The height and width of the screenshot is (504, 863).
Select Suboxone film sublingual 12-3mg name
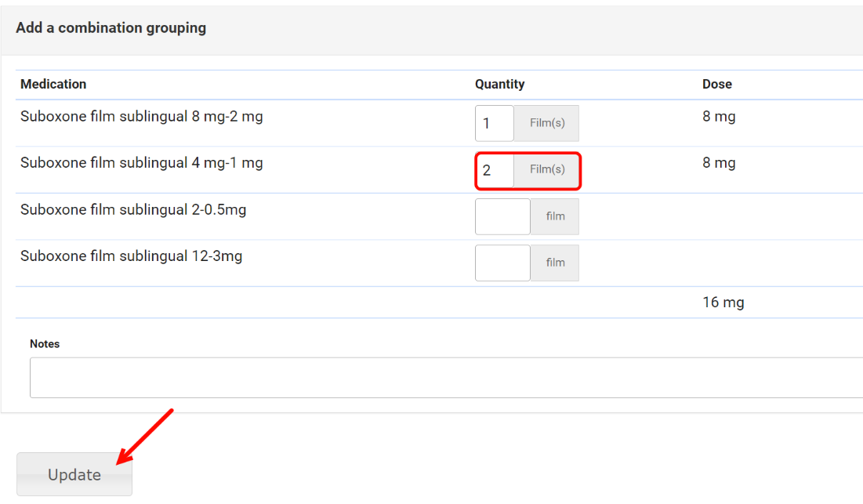[131, 256]
